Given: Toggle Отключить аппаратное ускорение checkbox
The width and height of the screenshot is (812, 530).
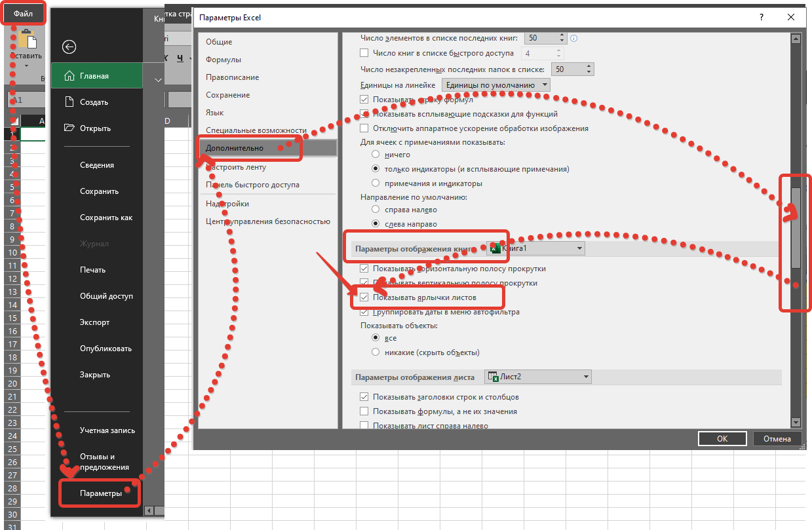Looking at the screenshot, I should pos(365,128).
